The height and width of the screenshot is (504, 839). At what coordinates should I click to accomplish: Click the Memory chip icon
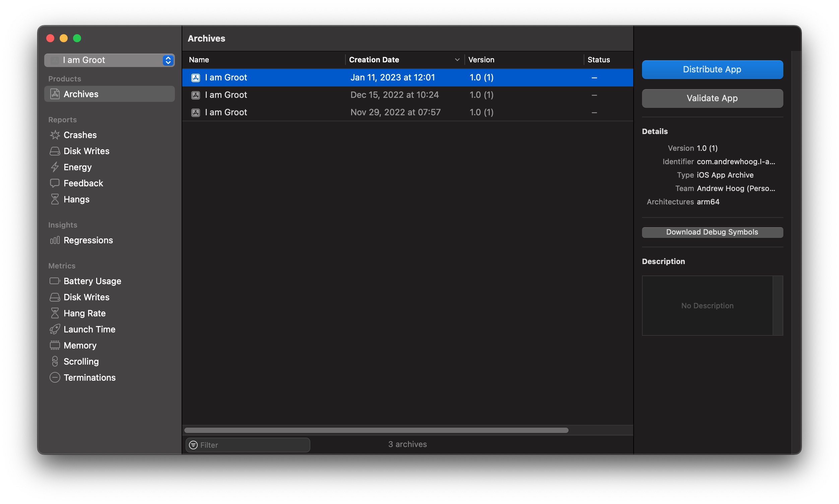pyautogui.click(x=55, y=345)
